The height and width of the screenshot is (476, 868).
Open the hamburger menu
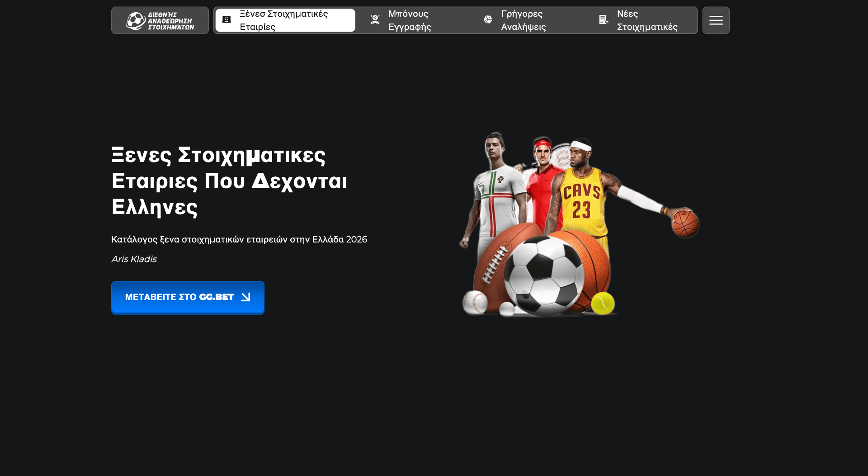[x=716, y=20]
